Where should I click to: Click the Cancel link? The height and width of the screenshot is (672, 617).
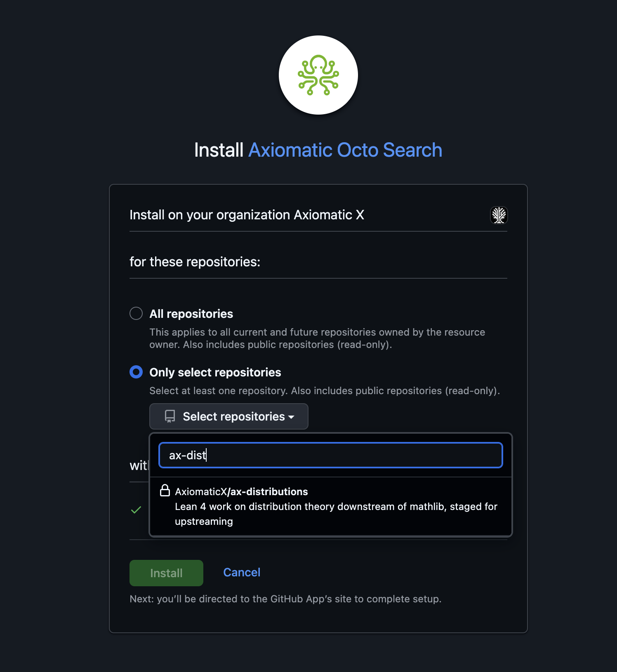pos(242,572)
